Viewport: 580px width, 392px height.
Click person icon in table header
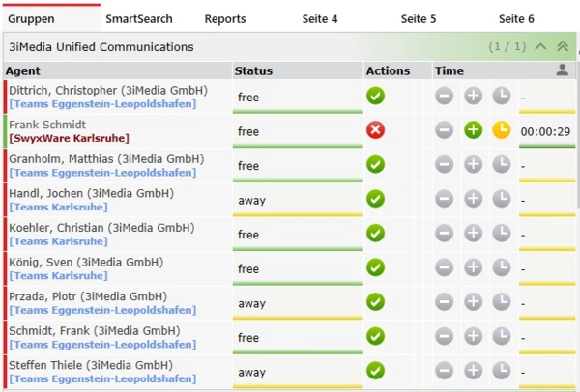click(x=563, y=70)
